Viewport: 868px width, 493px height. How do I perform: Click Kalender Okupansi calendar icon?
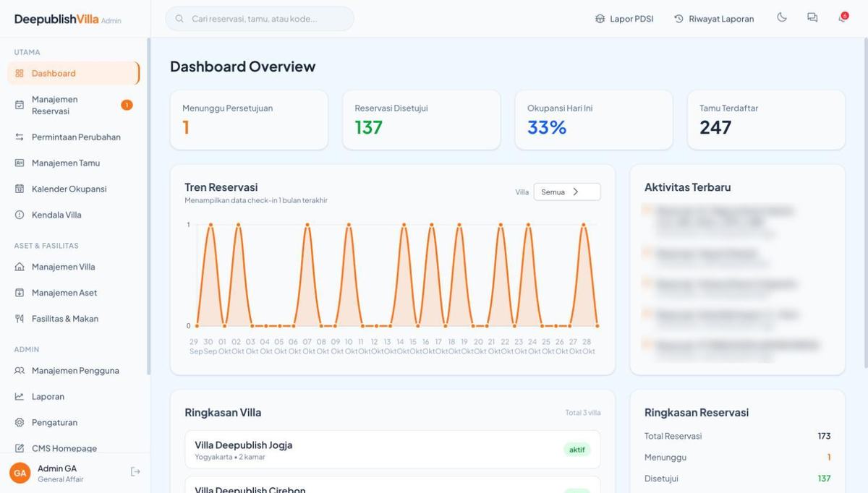20,189
